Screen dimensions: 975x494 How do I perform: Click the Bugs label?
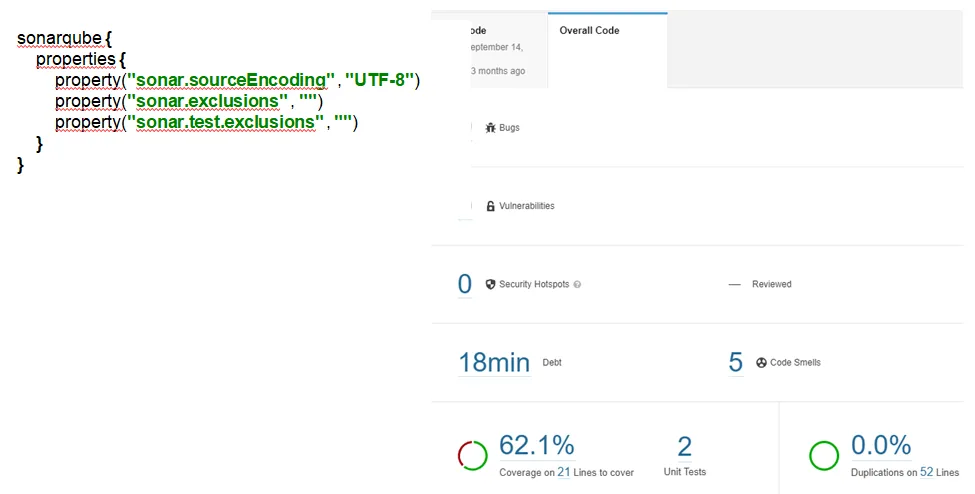tap(509, 128)
